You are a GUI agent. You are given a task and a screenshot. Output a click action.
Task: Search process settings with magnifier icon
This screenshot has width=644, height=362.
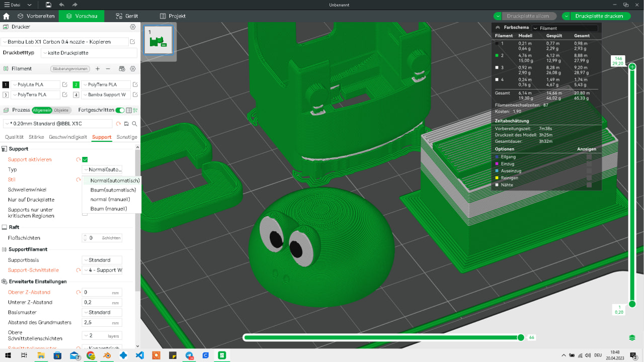(x=134, y=123)
